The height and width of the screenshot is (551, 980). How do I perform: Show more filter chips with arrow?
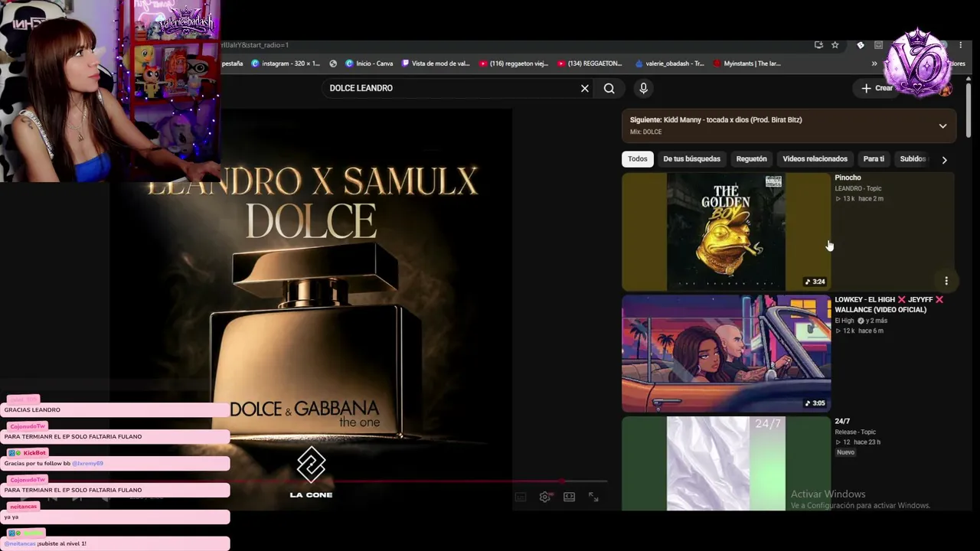pyautogui.click(x=944, y=160)
